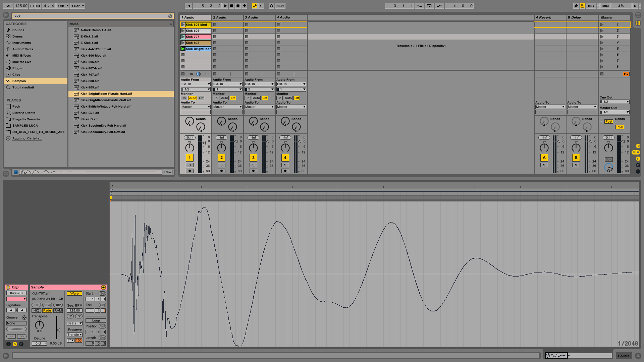Click the Raw button in waveform view

(x=168, y=172)
